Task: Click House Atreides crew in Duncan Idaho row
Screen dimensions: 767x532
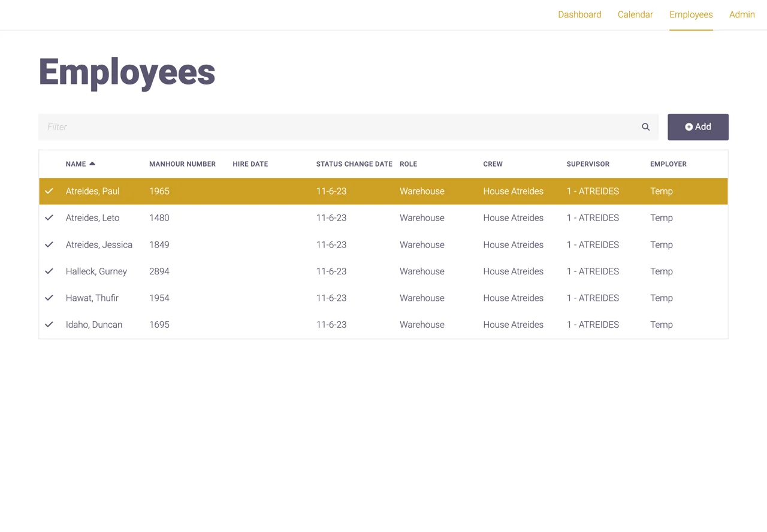Action: [x=513, y=324]
